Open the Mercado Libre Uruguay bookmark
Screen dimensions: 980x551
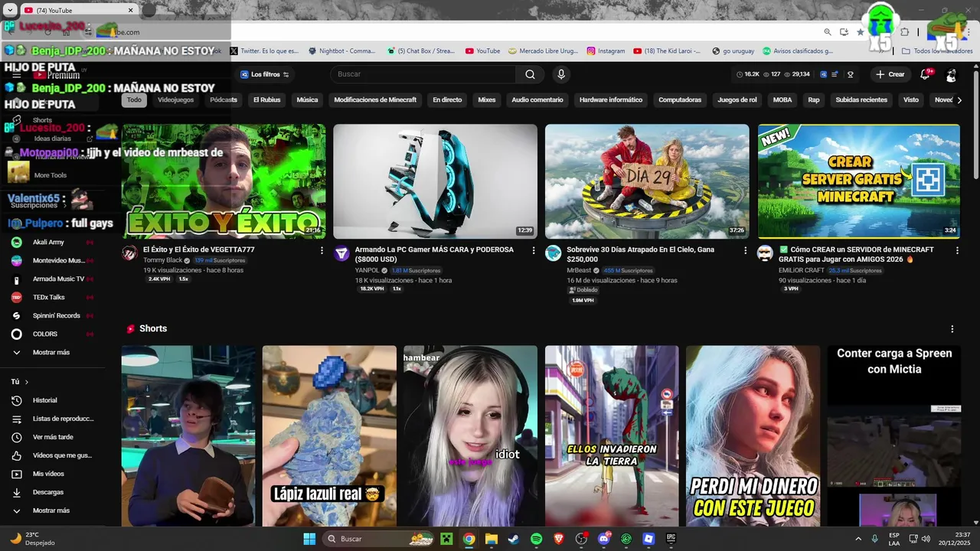coord(544,51)
